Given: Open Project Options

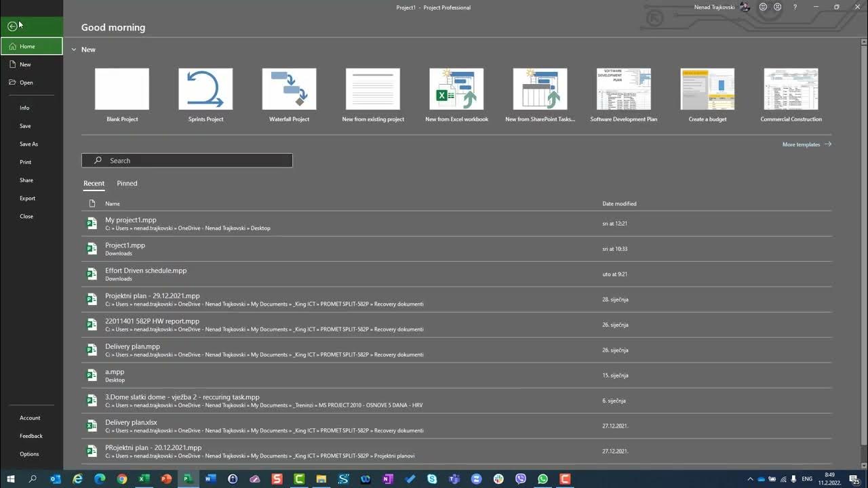Looking at the screenshot, I should point(31,454).
